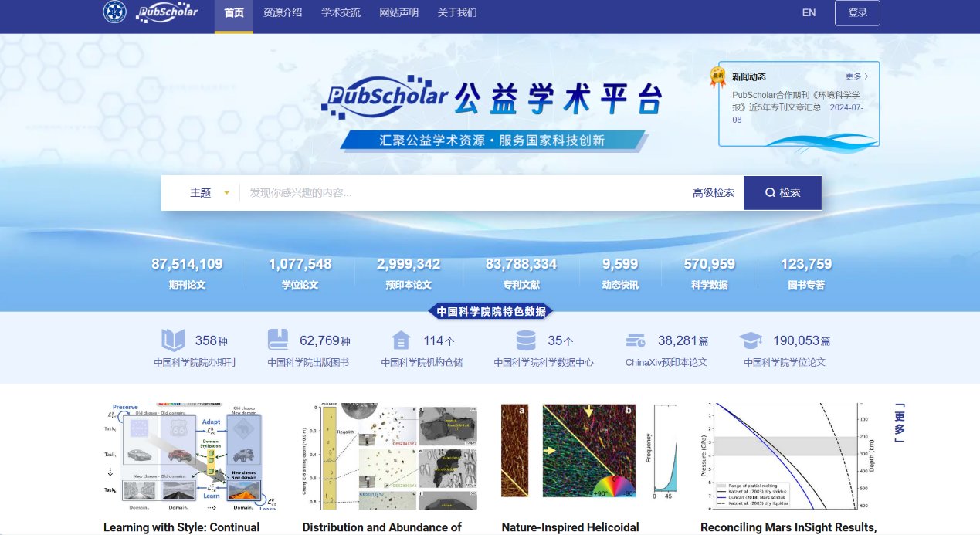Click the PubScholar logo in the navigation bar

coord(168,12)
